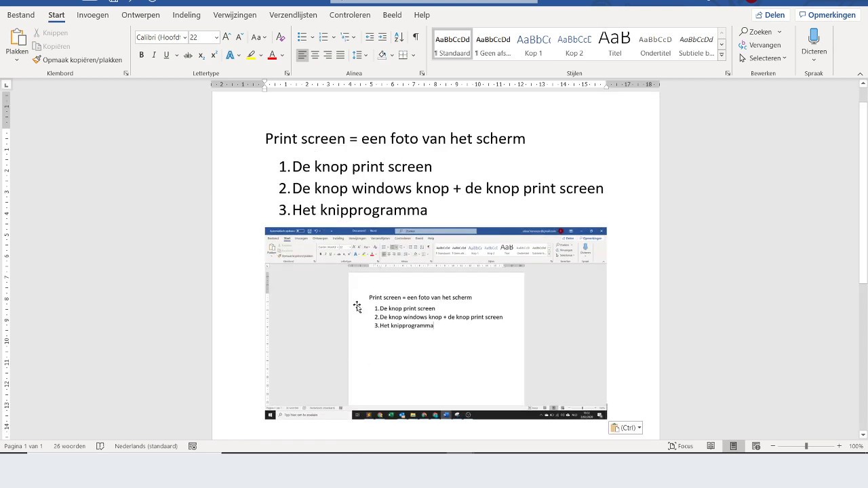Click the Plakken (paste) clipboard icon
Screen dimensions: 868x488
[x=17, y=38]
